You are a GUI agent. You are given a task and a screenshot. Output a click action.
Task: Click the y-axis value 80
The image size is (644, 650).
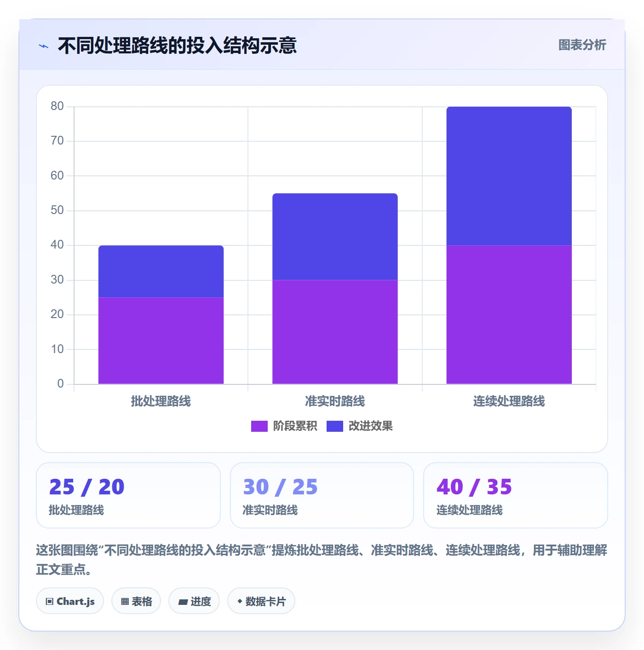57,106
